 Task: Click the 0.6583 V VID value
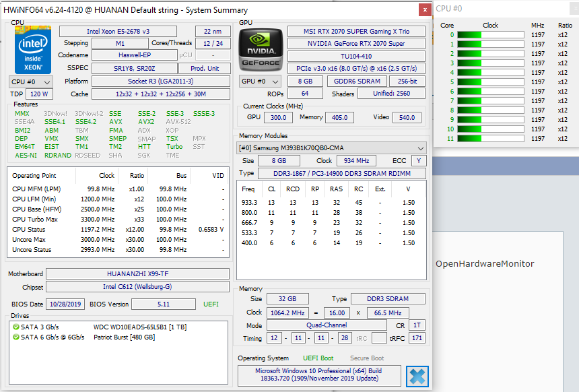(x=211, y=230)
